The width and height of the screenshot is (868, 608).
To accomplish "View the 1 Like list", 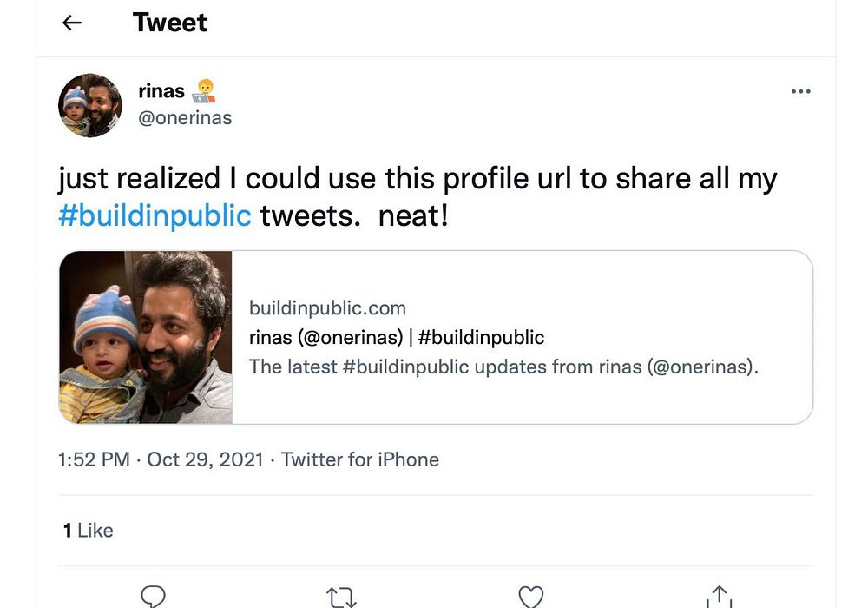I will pos(88,530).
